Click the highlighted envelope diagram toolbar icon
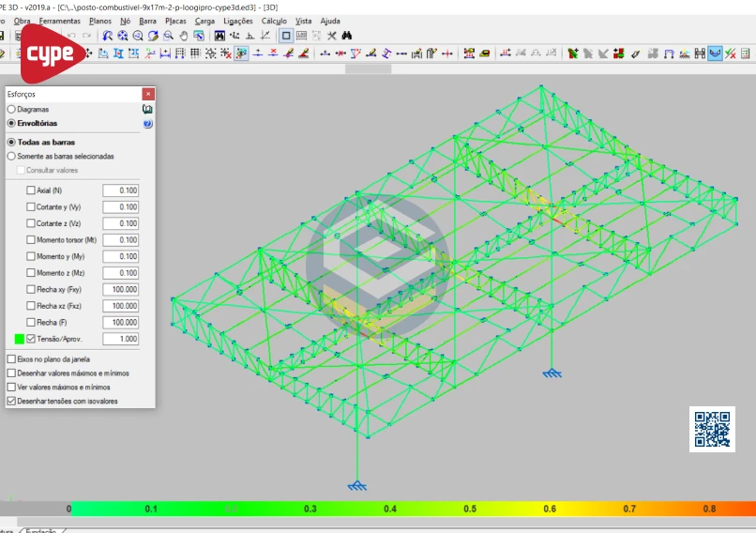The height and width of the screenshot is (533, 756). click(715, 53)
